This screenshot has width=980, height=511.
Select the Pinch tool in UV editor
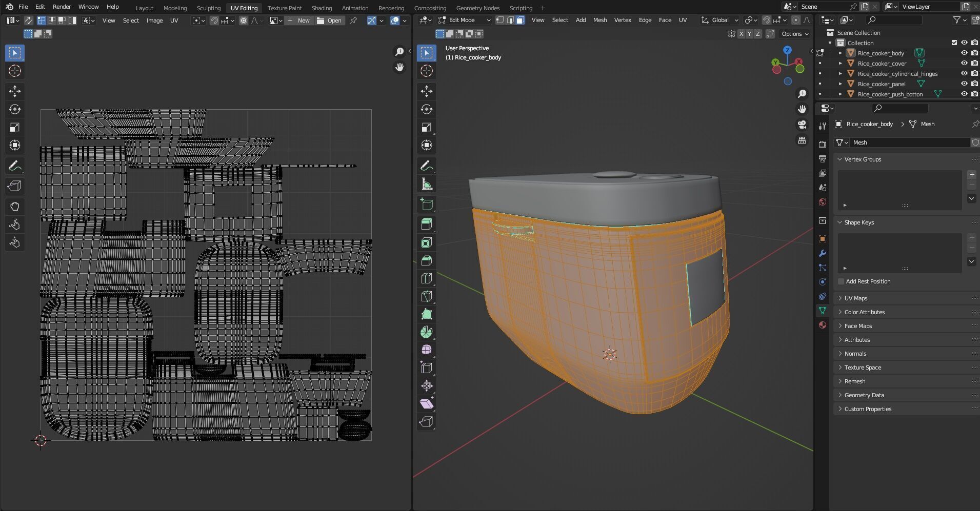(x=15, y=242)
